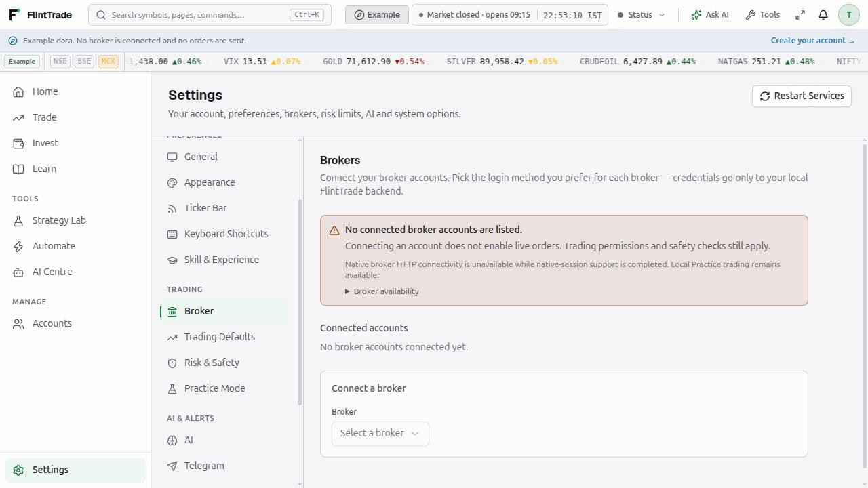Screen dimensions: 868x488
Task: Click the Example tag in ticker bar
Action: (22, 62)
